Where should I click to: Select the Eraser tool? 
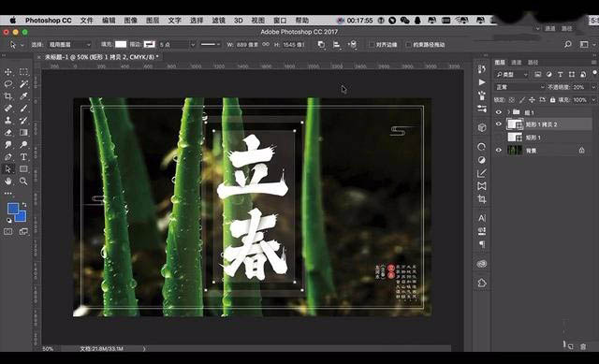[x=8, y=133]
